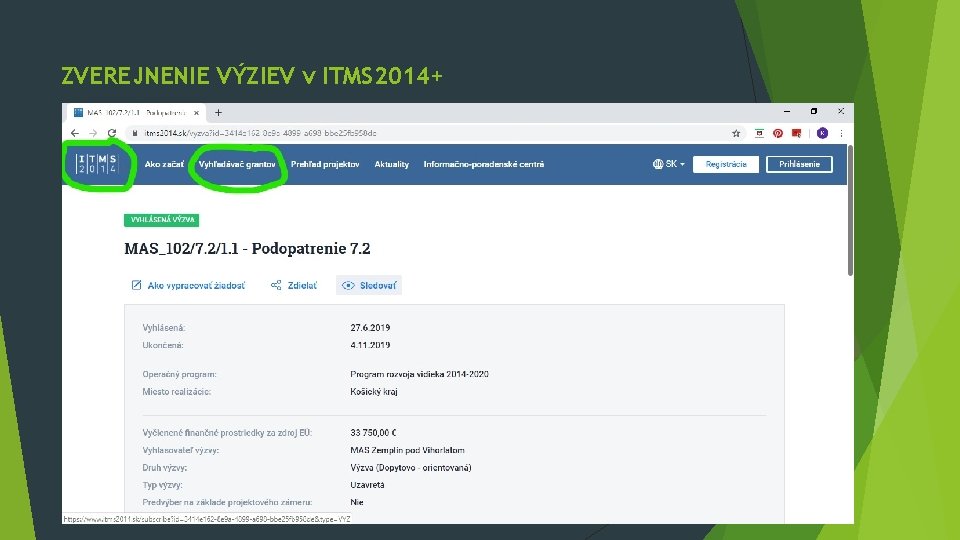
Task: Open Prehľad projektov menu item
Action: [325, 164]
